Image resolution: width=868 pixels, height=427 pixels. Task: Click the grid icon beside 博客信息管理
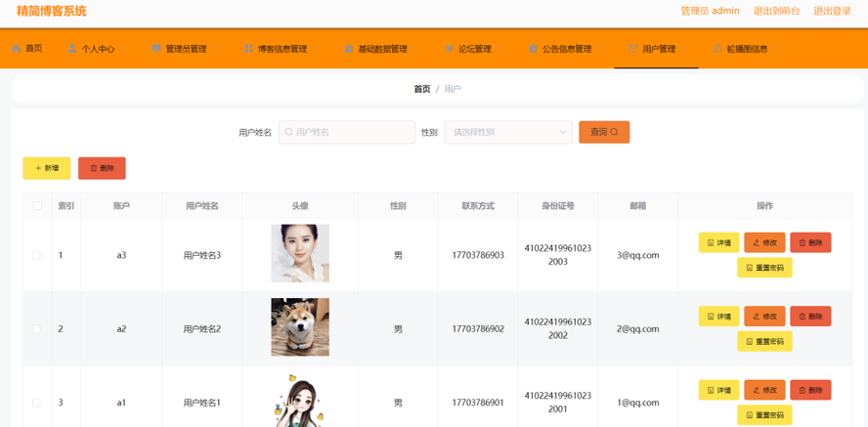coord(248,49)
